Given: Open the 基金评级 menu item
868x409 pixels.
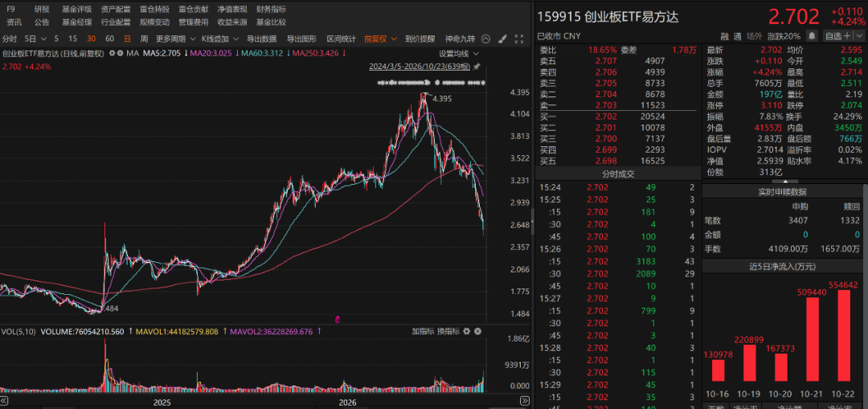Looking at the screenshot, I should (x=77, y=10).
